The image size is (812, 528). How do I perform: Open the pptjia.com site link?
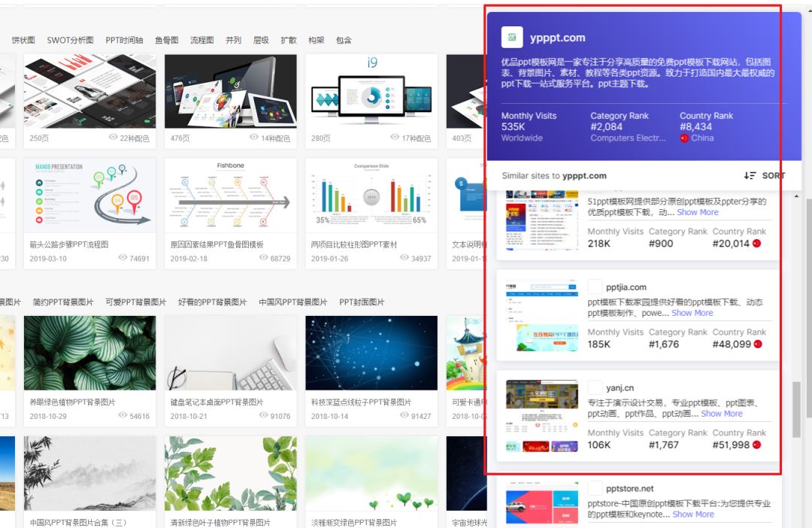(x=626, y=287)
